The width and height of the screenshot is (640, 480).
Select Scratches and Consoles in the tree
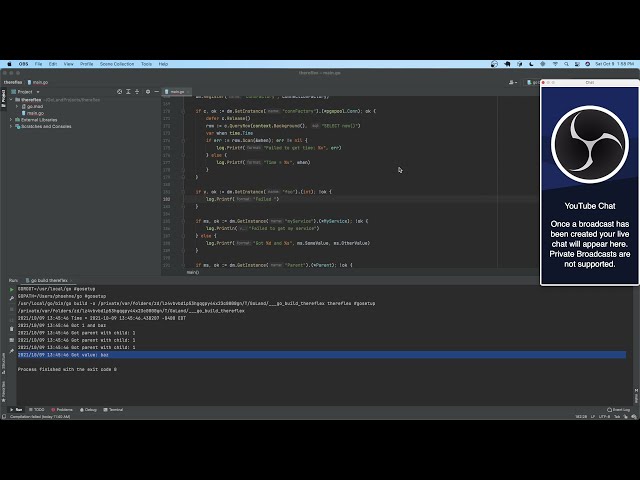point(43,127)
